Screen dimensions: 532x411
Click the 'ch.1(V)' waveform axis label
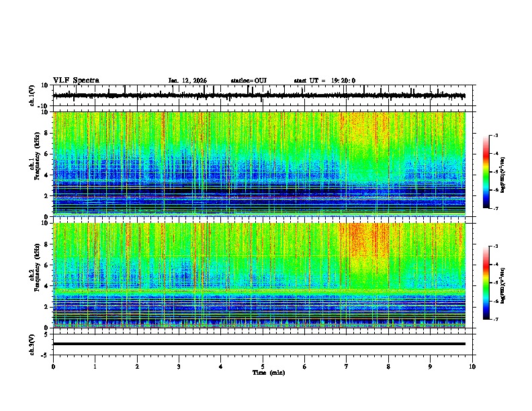coord(32,95)
